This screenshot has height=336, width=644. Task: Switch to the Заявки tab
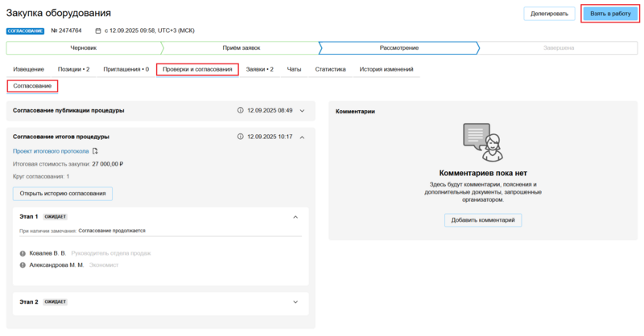pyautogui.click(x=259, y=69)
